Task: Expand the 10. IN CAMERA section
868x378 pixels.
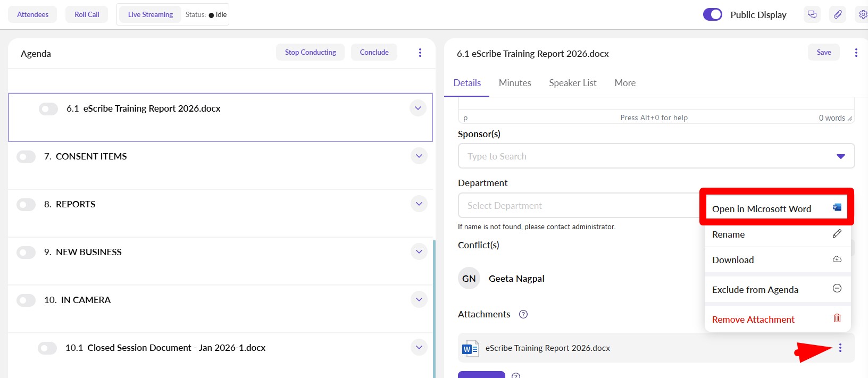Action: pyautogui.click(x=419, y=299)
